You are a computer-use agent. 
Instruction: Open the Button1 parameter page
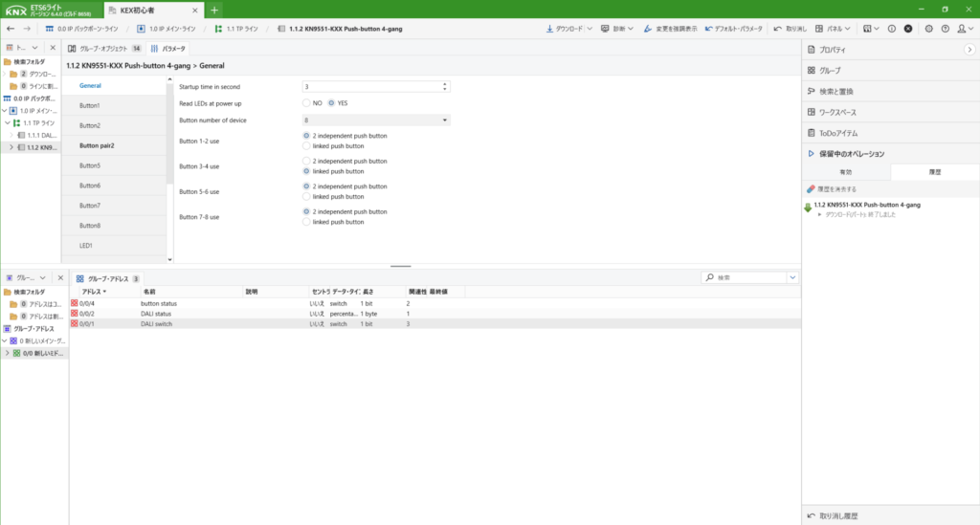coord(90,105)
